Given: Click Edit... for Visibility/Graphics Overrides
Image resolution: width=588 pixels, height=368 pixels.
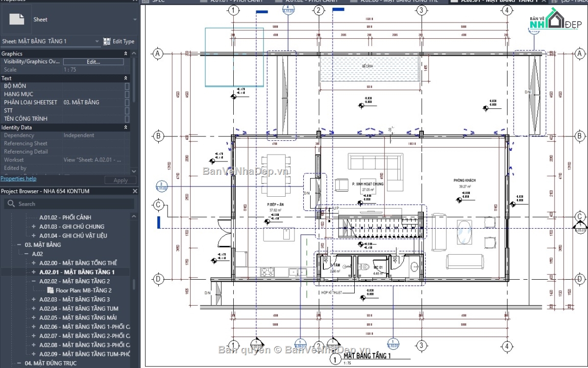Looking at the screenshot, I should (x=94, y=62).
